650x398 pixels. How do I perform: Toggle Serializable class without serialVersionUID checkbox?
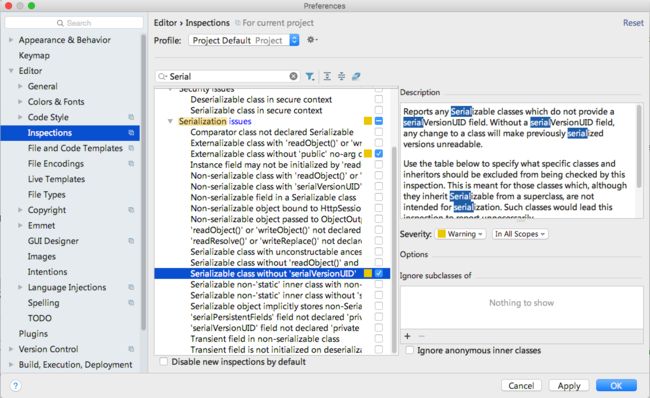[379, 273]
